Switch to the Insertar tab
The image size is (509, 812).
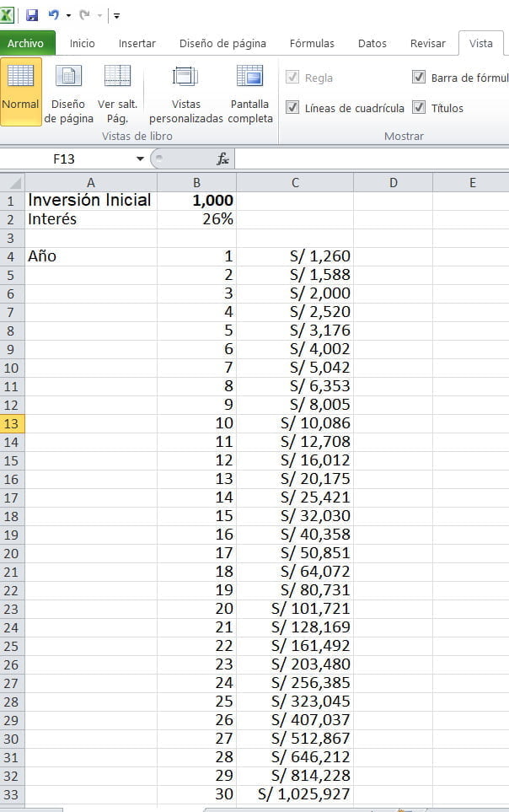137,43
